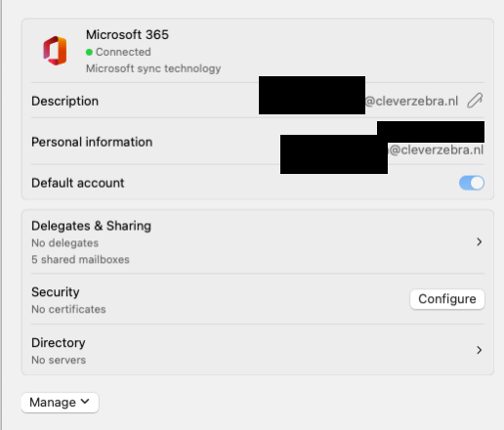This screenshot has width=504, height=430.
Task: Click the Personal information email domain text
Action: point(437,150)
